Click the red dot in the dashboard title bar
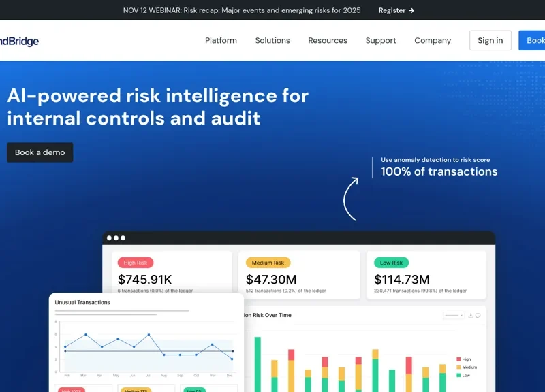Viewport: 545px width, 392px height. [110, 238]
